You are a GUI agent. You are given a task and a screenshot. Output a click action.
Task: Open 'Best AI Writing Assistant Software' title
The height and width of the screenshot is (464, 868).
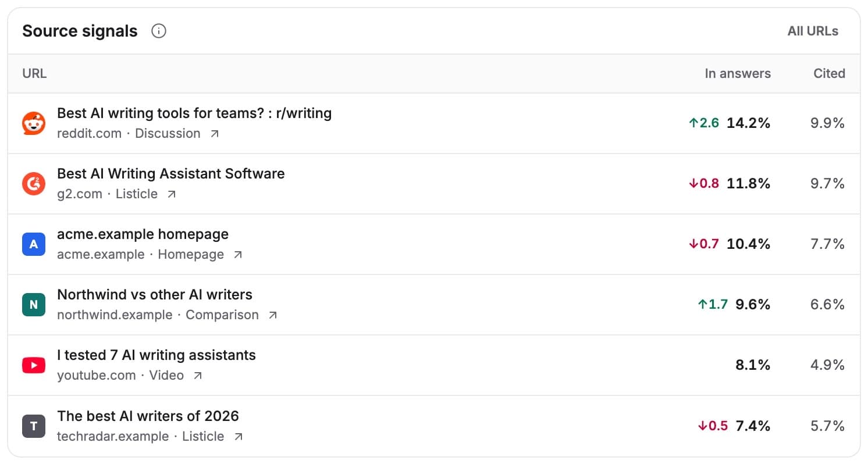[x=171, y=174]
